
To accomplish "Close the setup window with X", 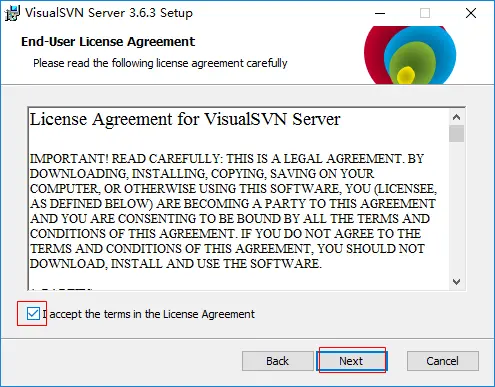I will (x=471, y=13).
